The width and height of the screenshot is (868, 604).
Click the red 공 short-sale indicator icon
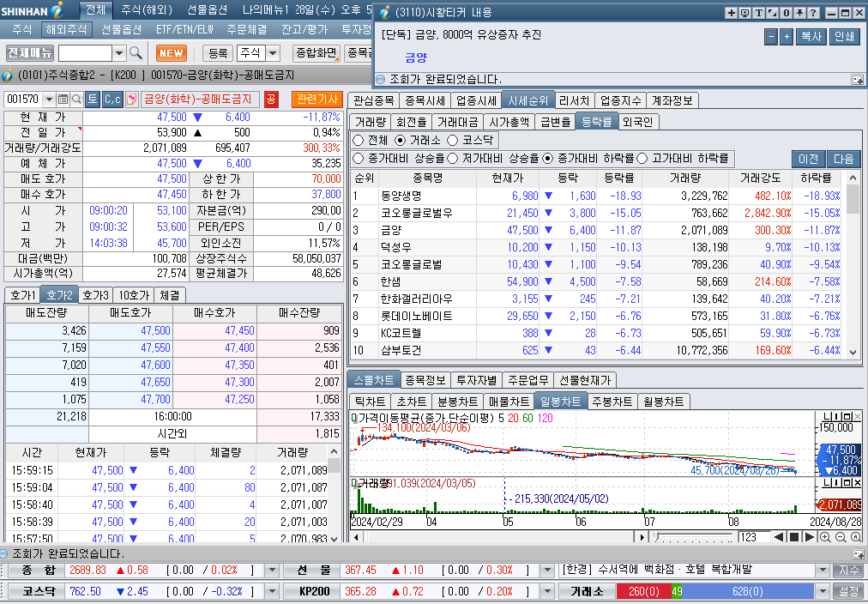[x=271, y=100]
